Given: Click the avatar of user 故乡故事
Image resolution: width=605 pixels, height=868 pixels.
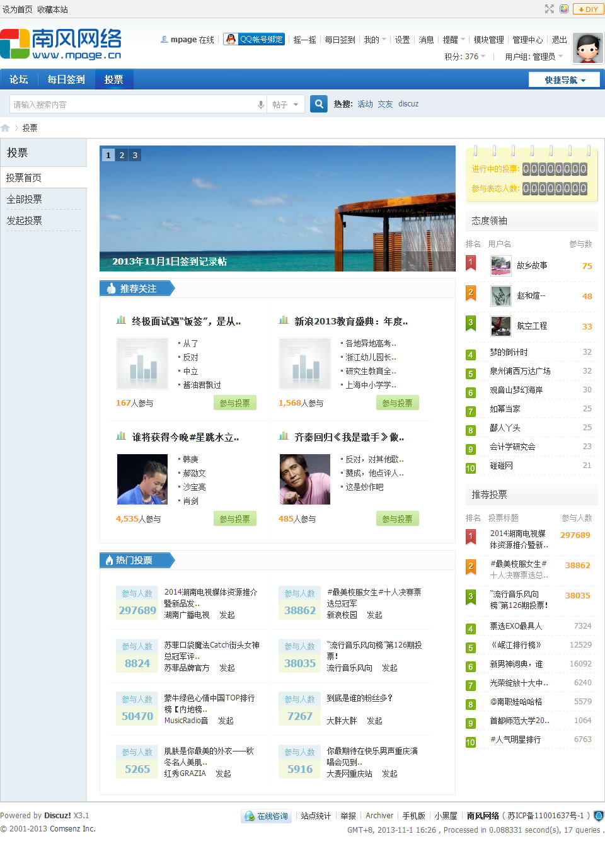Looking at the screenshot, I should [x=501, y=266].
